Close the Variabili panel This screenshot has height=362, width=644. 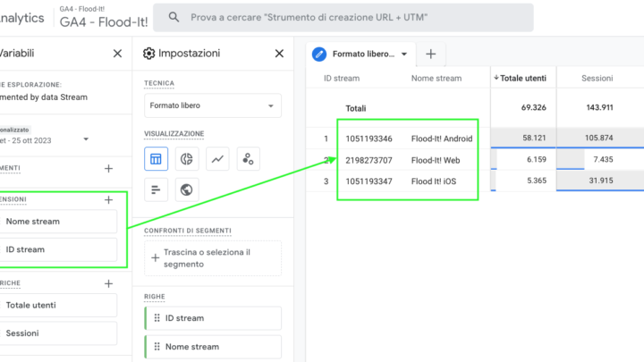(117, 54)
